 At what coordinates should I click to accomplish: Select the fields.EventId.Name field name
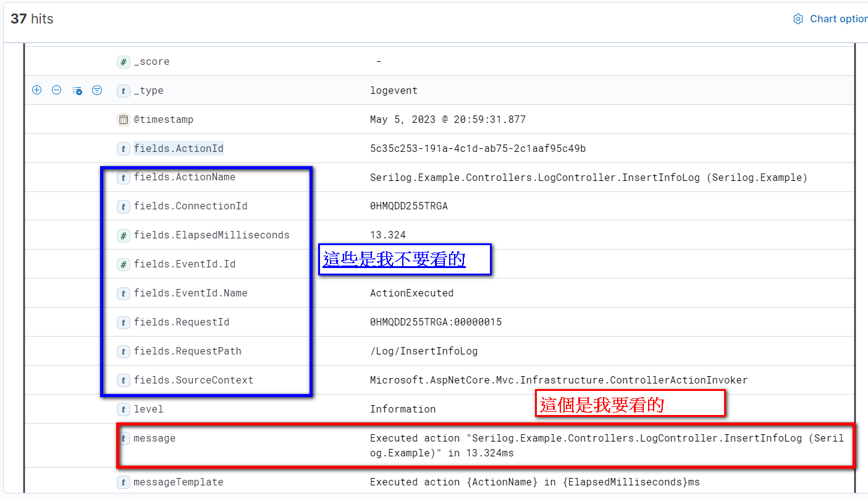click(x=190, y=293)
